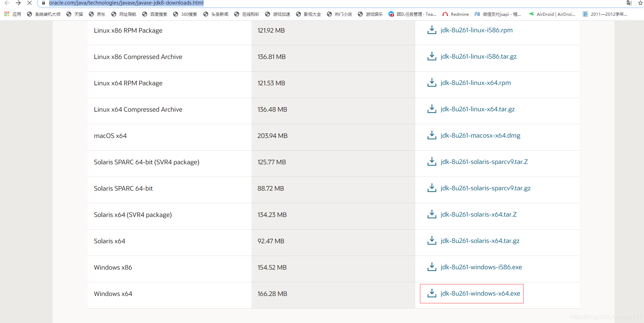Open the 2011—2012学年 bookmark

(x=605, y=14)
